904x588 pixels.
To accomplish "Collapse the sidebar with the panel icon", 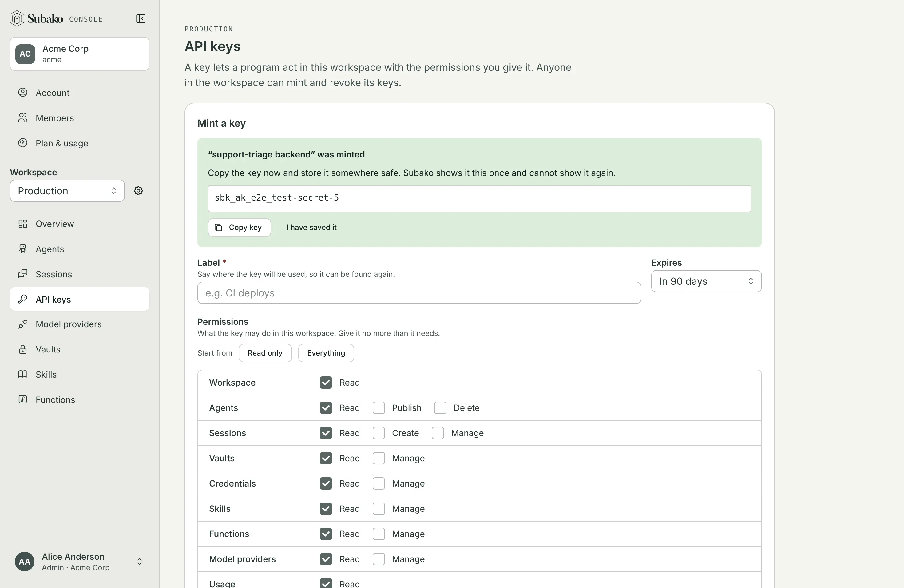I will click(x=141, y=19).
